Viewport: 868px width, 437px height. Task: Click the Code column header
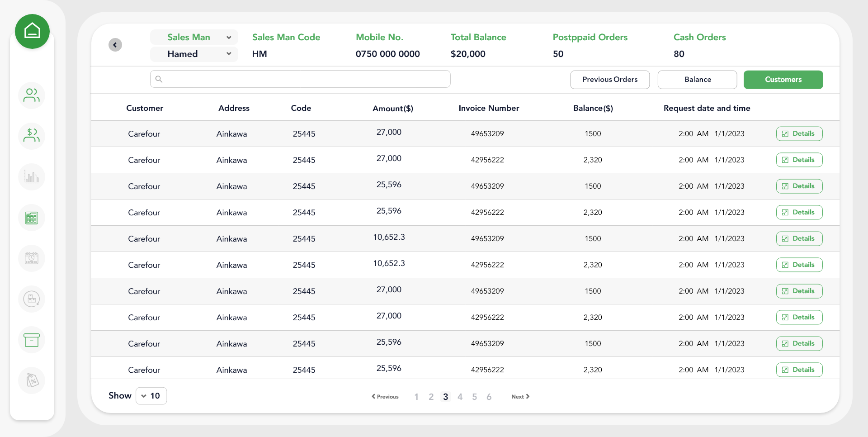[x=301, y=108]
